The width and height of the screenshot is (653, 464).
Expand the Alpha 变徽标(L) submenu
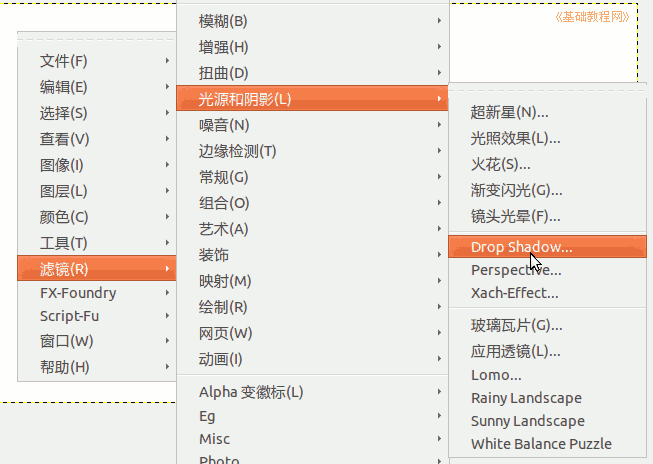(312, 392)
